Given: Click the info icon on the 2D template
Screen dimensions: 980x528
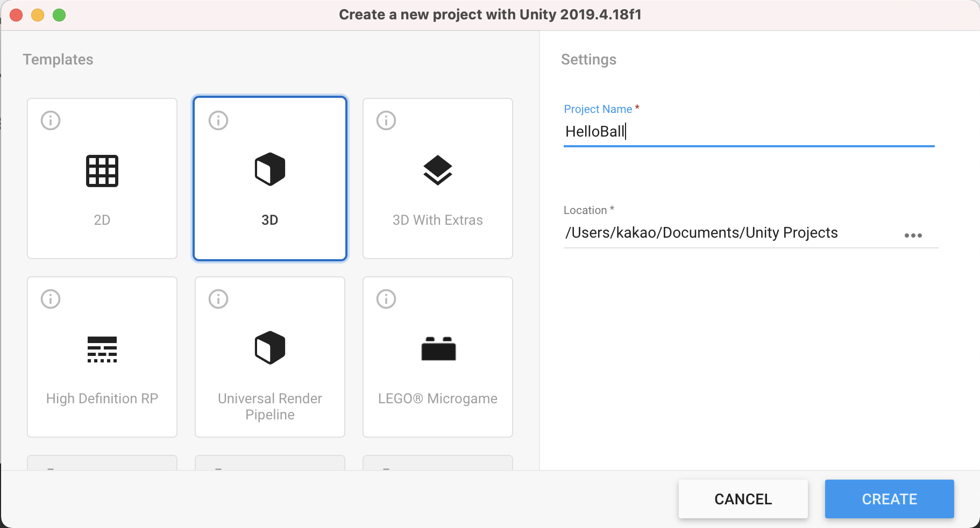Looking at the screenshot, I should click(51, 120).
